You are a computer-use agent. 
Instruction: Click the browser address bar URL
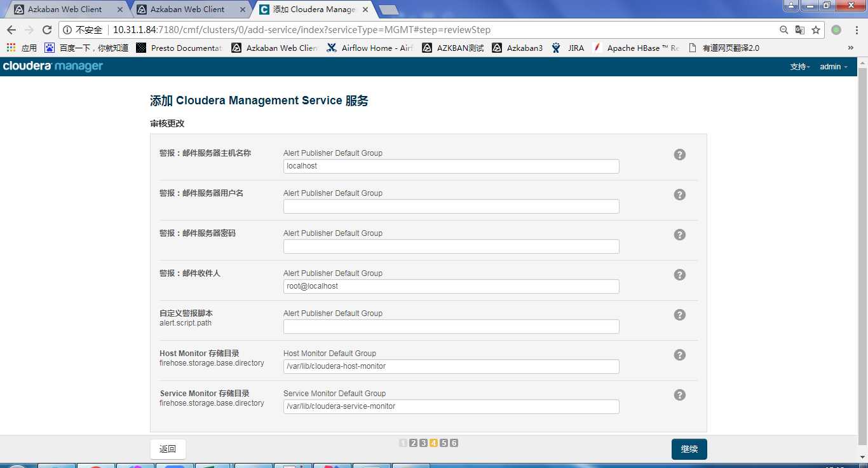click(x=302, y=30)
